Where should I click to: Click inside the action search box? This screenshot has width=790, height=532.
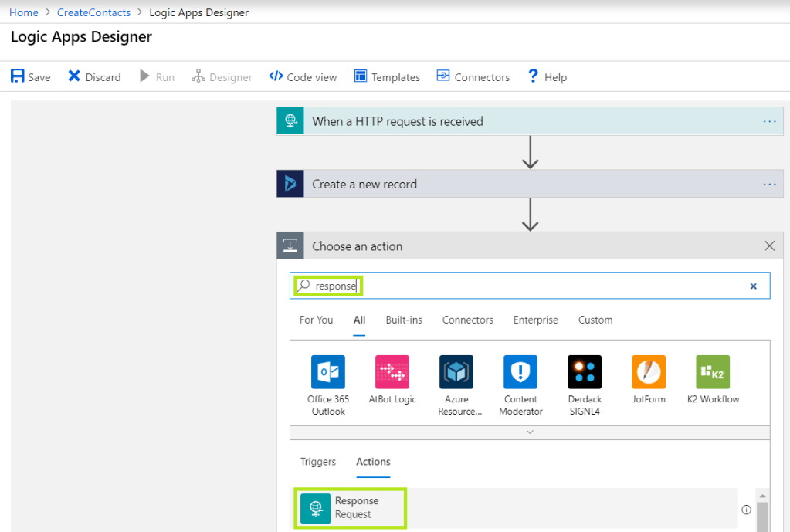[463, 286]
